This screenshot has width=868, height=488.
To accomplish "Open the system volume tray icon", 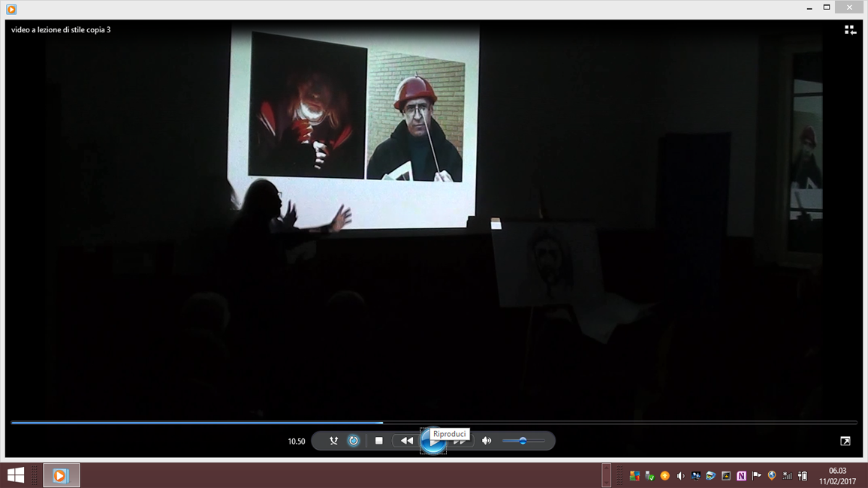I will pos(680,476).
